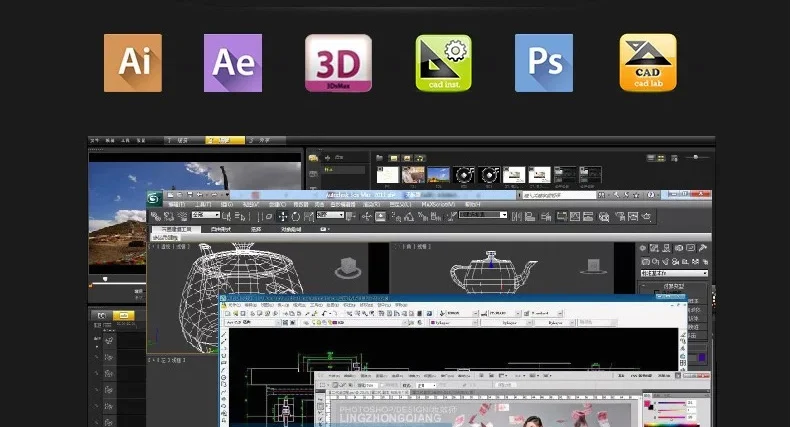Toggle list view in video editor library
The image size is (791, 427).
651,158
